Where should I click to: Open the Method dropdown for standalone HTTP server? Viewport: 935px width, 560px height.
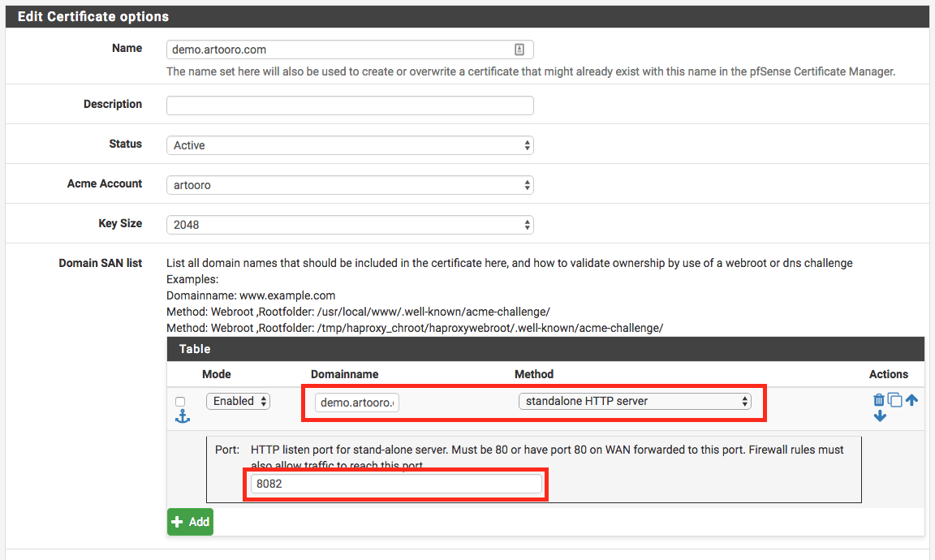(x=635, y=401)
